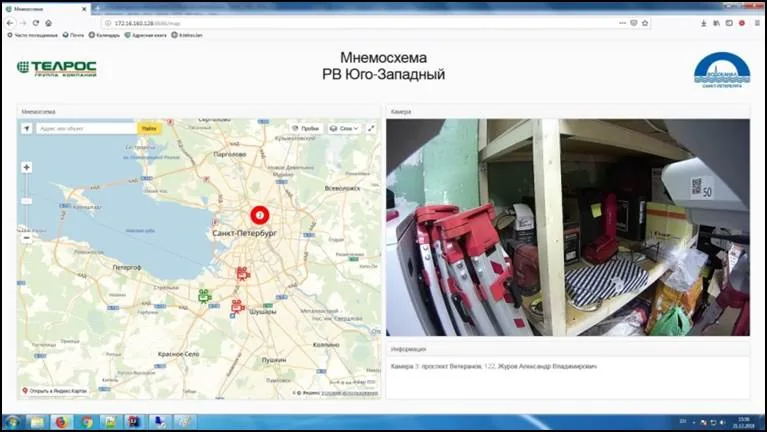
Task: Open the Windows Start button
Action: coord(12,422)
